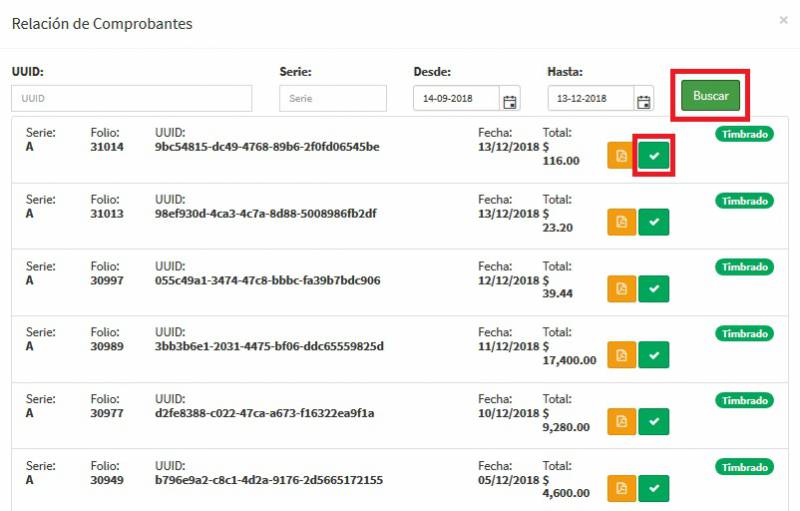Click the UUID search input field
This screenshot has width=800, height=511.
pos(132,99)
